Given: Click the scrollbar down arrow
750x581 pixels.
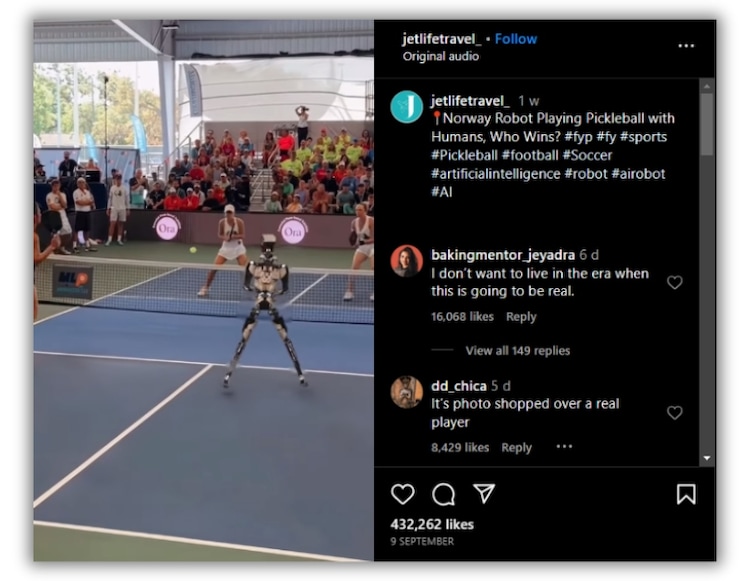Looking at the screenshot, I should 706,458.
